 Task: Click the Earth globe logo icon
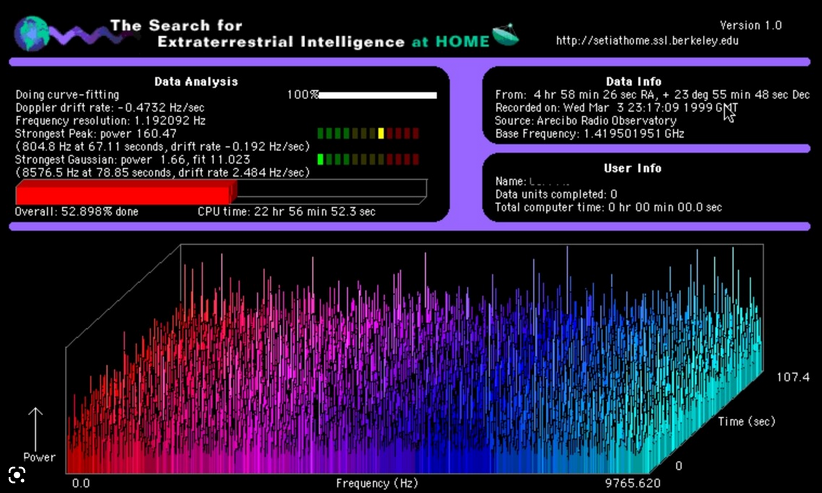(x=31, y=34)
